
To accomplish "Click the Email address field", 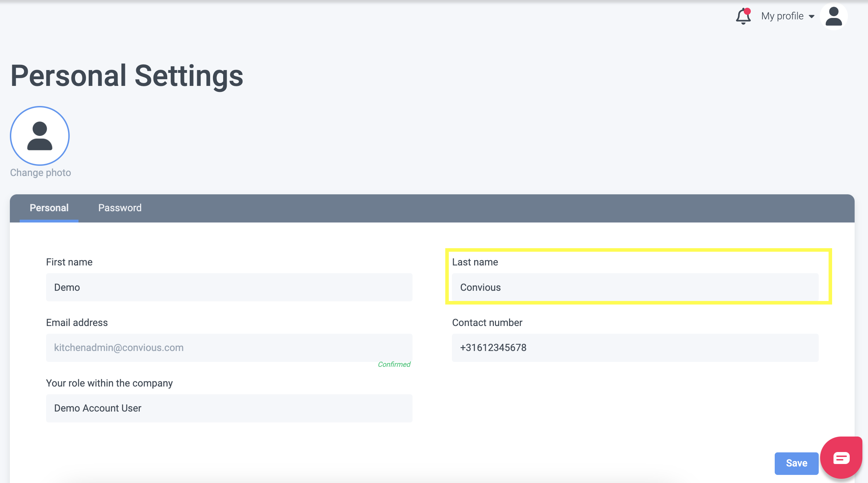I will 229,347.
